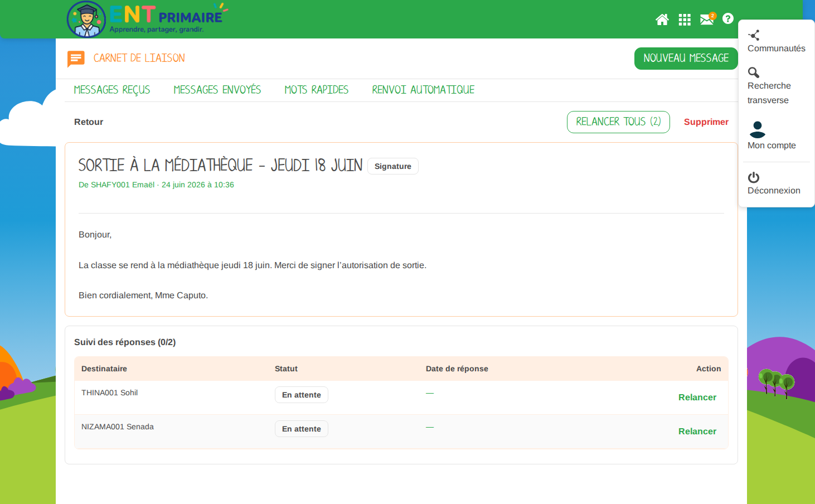
Task: Open the mail envelope icon with badge
Action: coord(707,19)
